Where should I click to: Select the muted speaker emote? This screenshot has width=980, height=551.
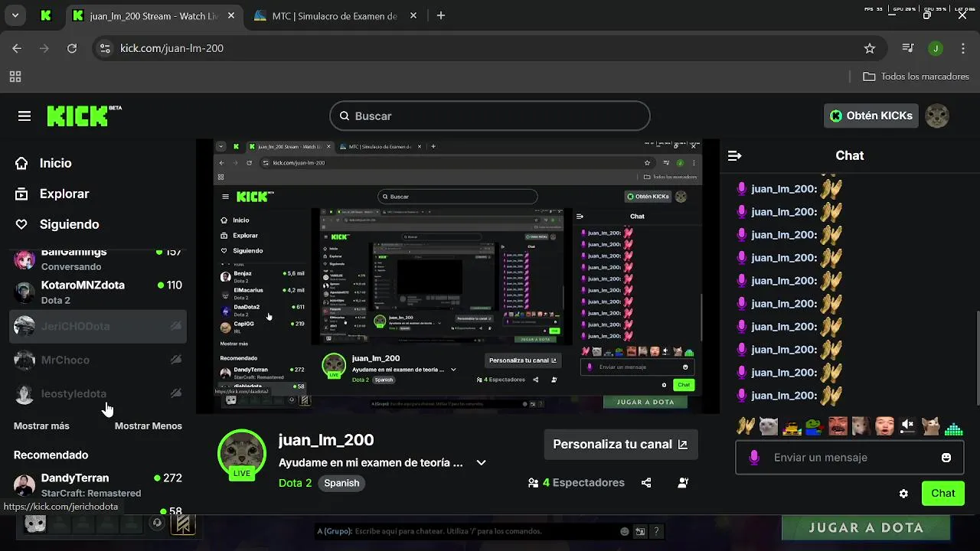(907, 426)
